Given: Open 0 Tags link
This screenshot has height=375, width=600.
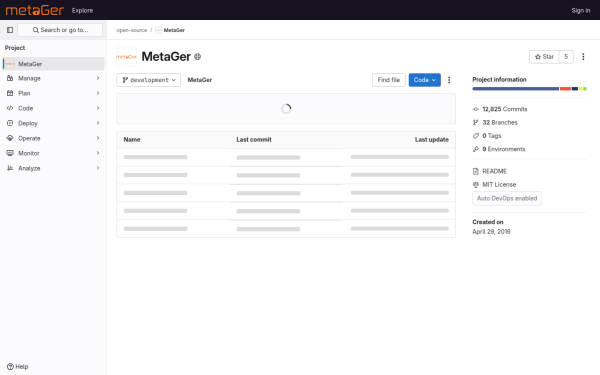Looking at the screenshot, I should (x=492, y=136).
